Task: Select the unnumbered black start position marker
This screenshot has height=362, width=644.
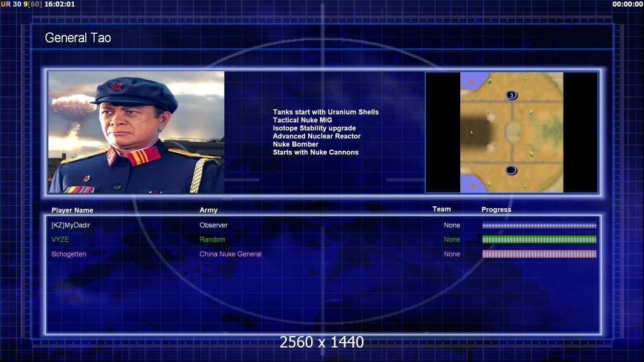Action: 511,170
